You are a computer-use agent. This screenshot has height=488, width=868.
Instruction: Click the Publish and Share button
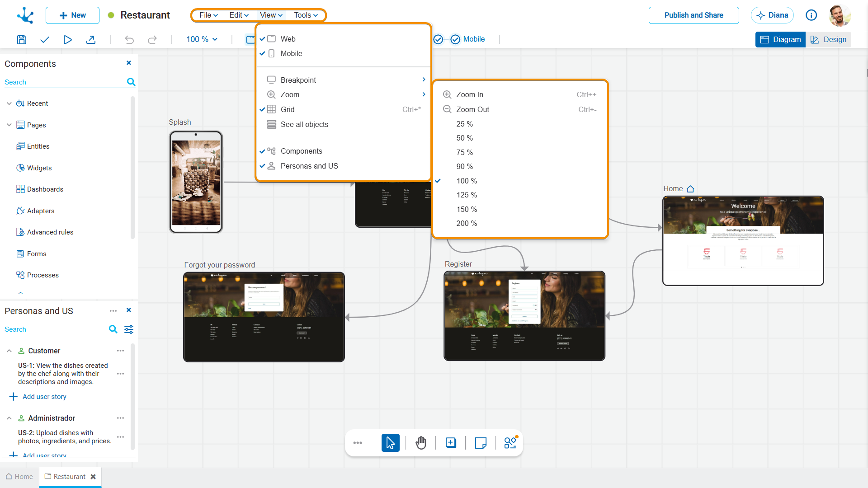coord(693,15)
